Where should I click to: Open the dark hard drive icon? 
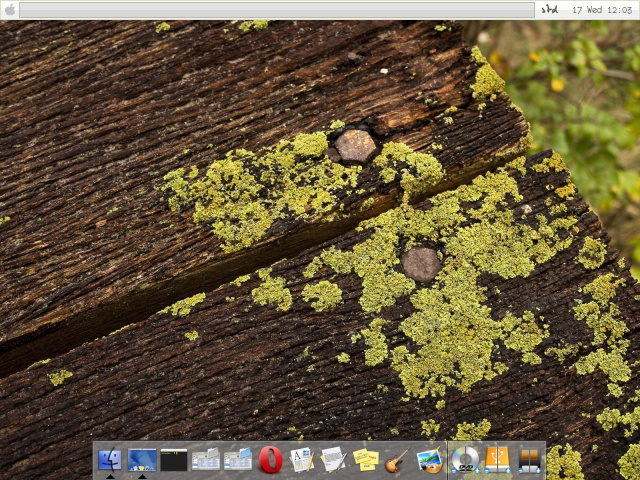click(529, 460)
